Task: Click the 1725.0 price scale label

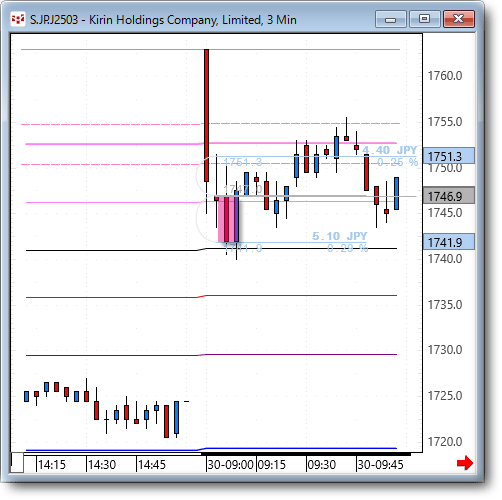Action: [x=445, y=396]
